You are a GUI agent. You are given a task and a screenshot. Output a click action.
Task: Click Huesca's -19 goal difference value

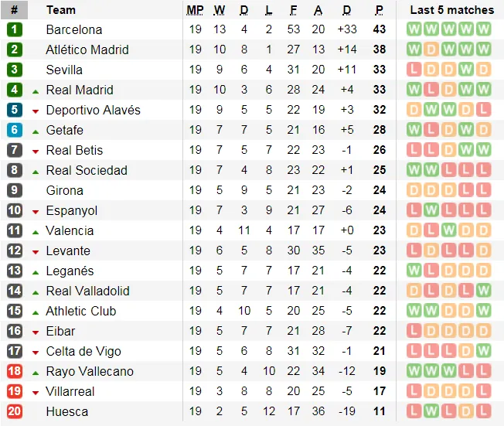coord(346,411)
